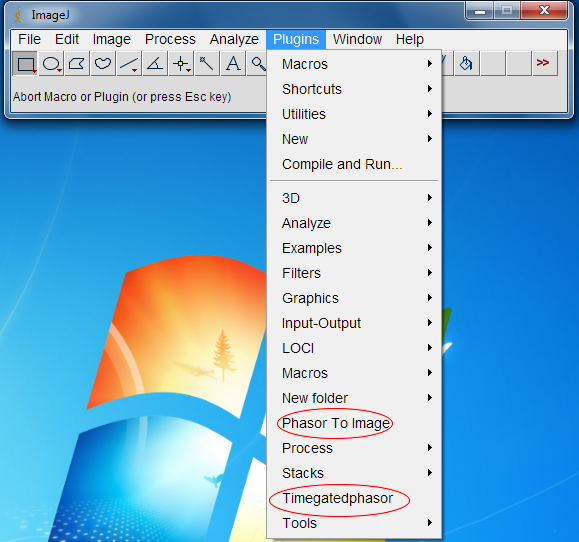
Task: Select the Rectangle selection tool
Action: point(25,64)
